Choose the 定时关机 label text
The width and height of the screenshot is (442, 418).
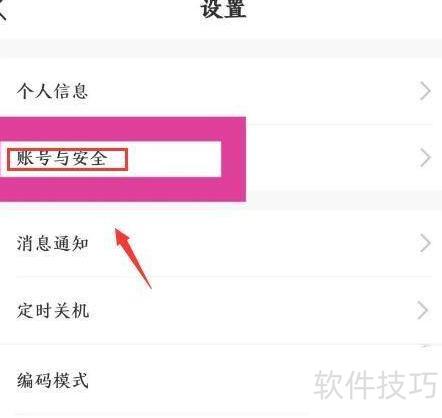tap(53, 311)
